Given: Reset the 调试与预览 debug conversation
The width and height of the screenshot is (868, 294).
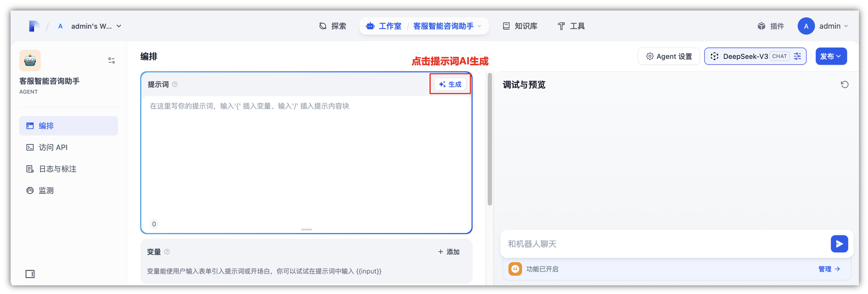Looking at the screenshot, I should click(845, 84).
